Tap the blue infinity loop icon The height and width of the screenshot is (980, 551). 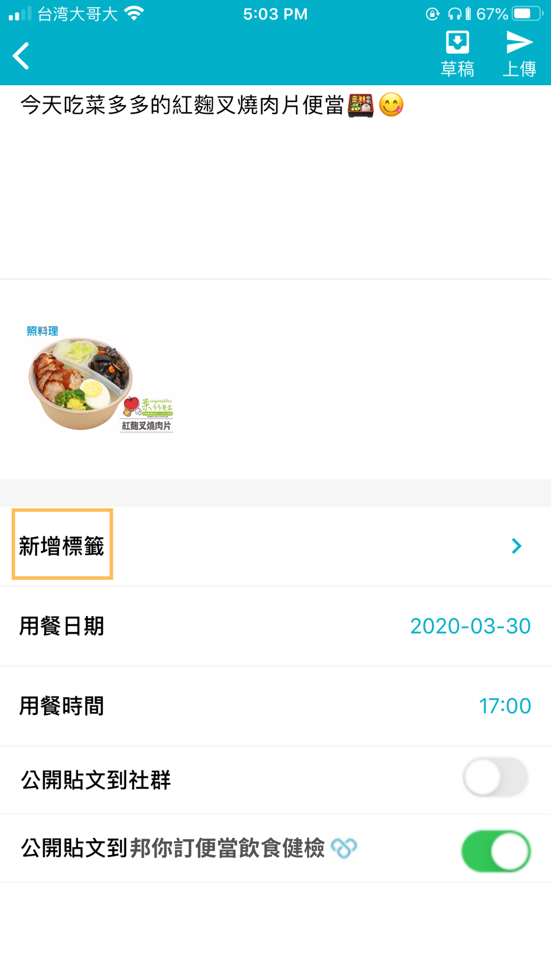coord(344,848)
